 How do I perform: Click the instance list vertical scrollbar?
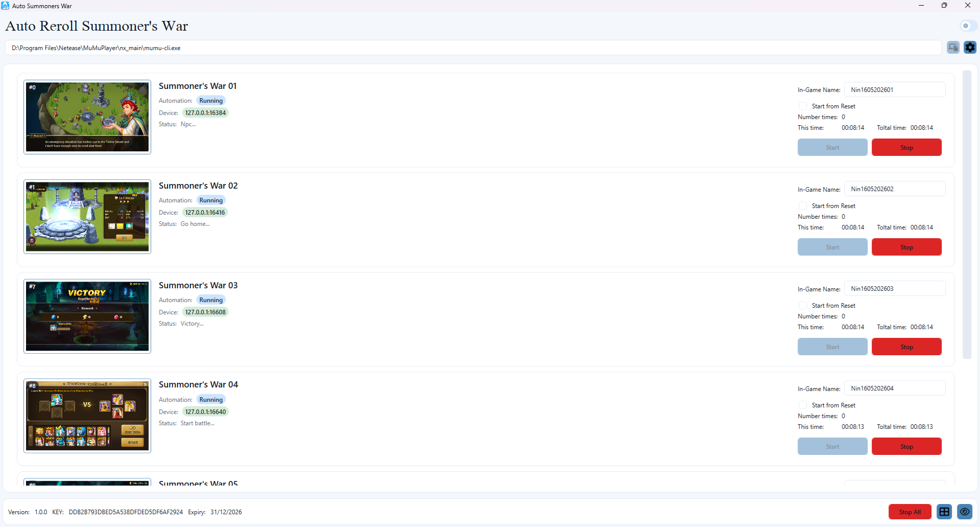967,215
